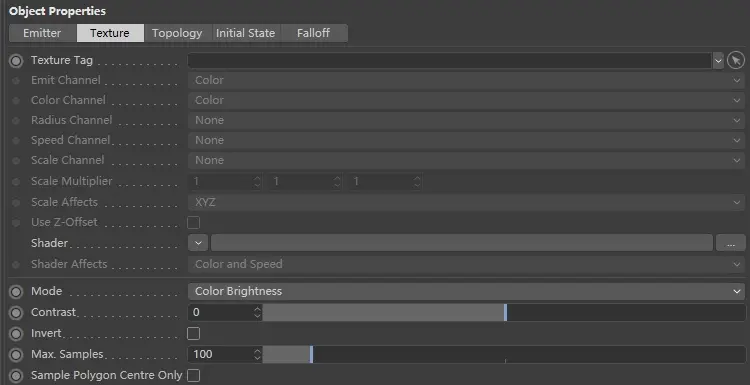
Task: Click the Shader Affects animation dot
Action: point(16,265)
